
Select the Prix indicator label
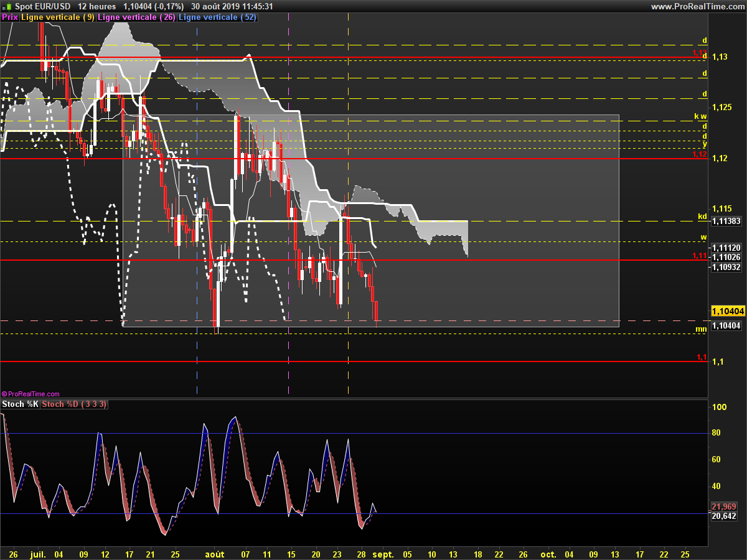pos(10,17)
